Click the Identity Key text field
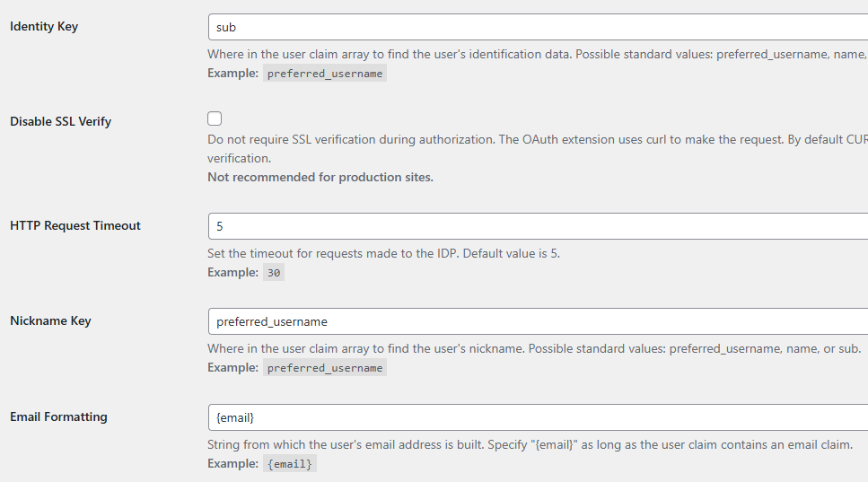 [x=537, y=27]
